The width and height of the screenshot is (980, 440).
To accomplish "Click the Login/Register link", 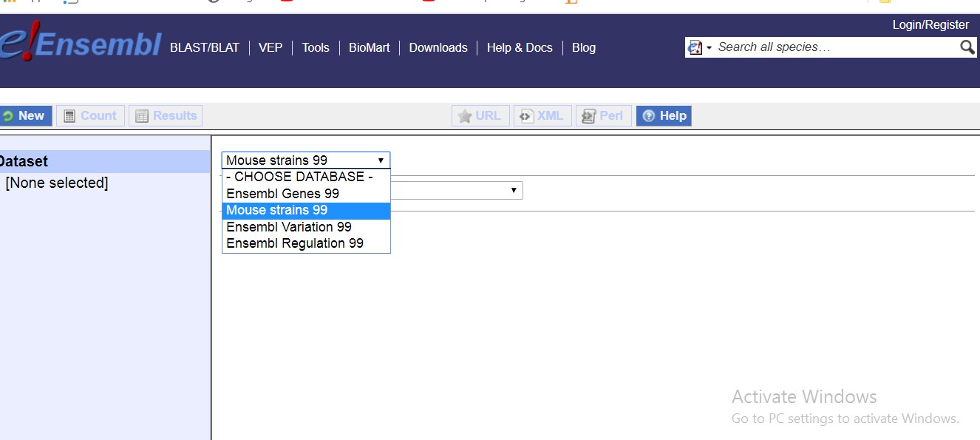I will click(930, 24).
